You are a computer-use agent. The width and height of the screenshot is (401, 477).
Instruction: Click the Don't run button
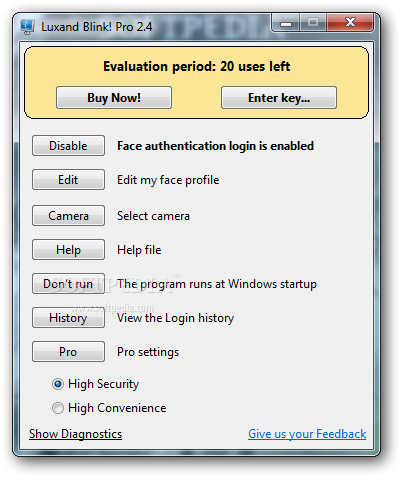click(68, 284)
